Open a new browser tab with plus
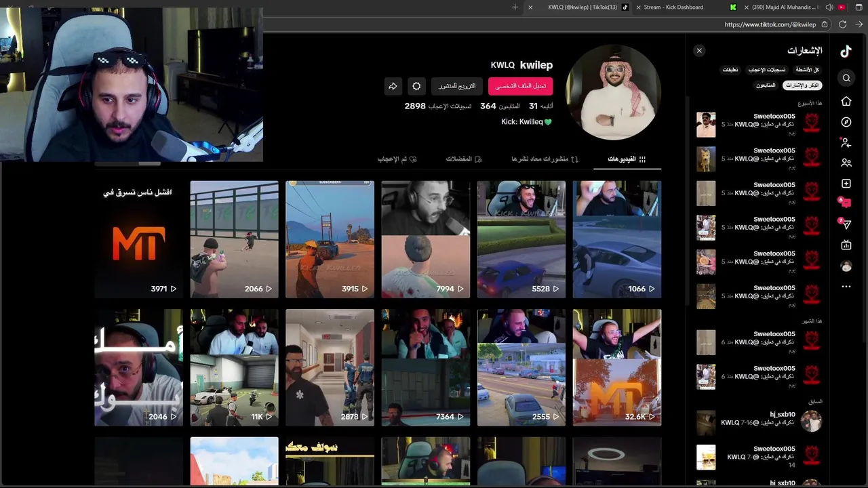Image resolution: width=868 pixels, height=488 pixels. pyautogui.click(x=515, y=7)
